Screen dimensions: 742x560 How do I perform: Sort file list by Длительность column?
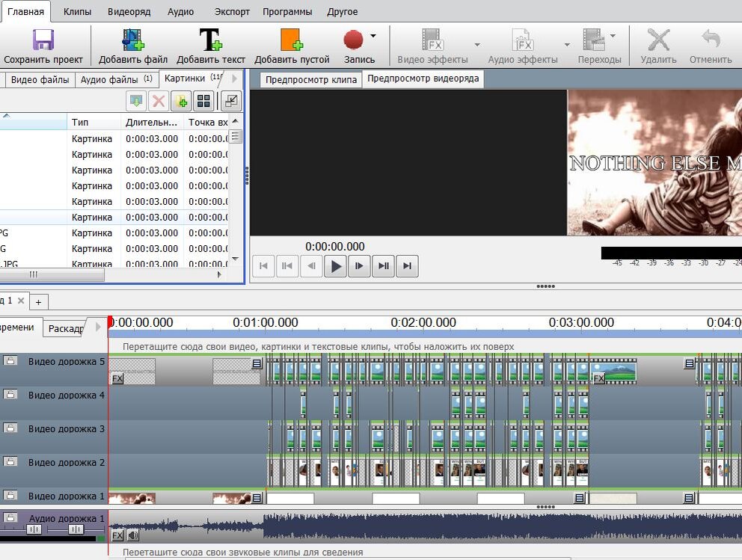click(x=152, y=122)
